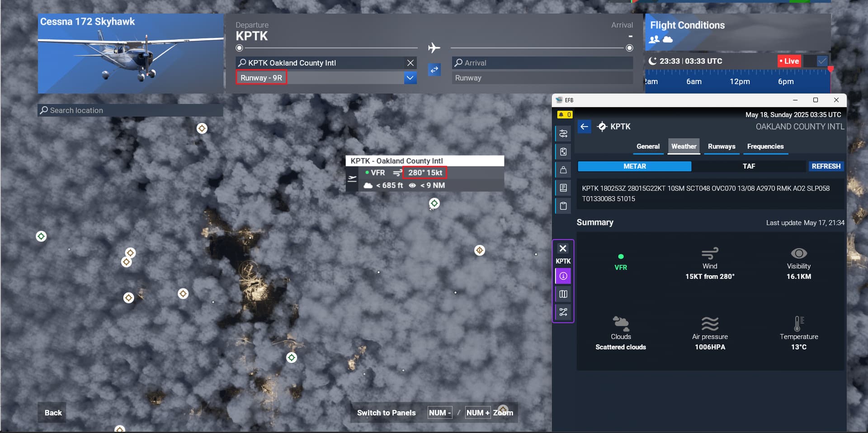868x433 pixels.
Task: Open the KPTK charts map icon
Action: tap(563, 294)
